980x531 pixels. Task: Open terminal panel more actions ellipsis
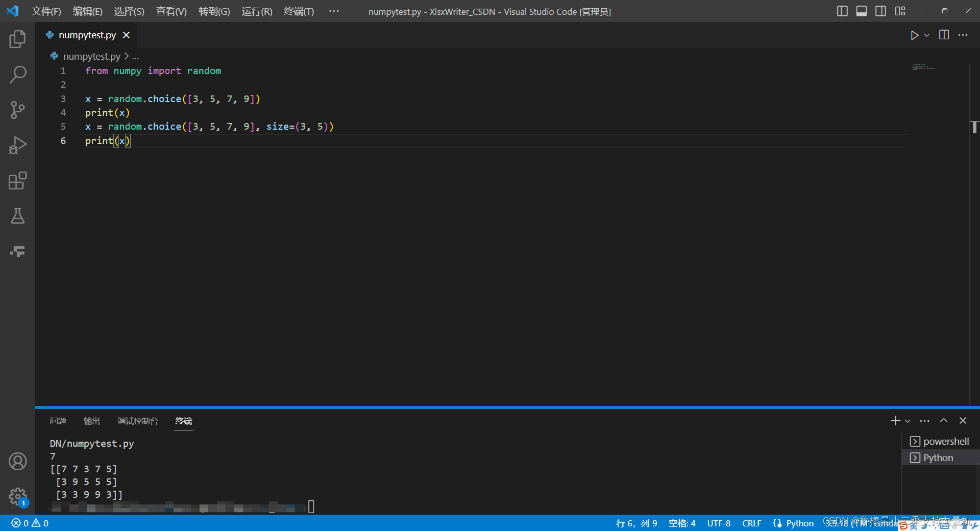[x=924, y=421]
